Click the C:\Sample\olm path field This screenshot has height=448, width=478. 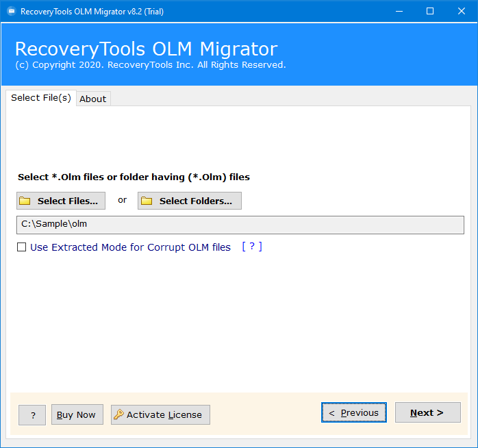[x=240, y=225]
